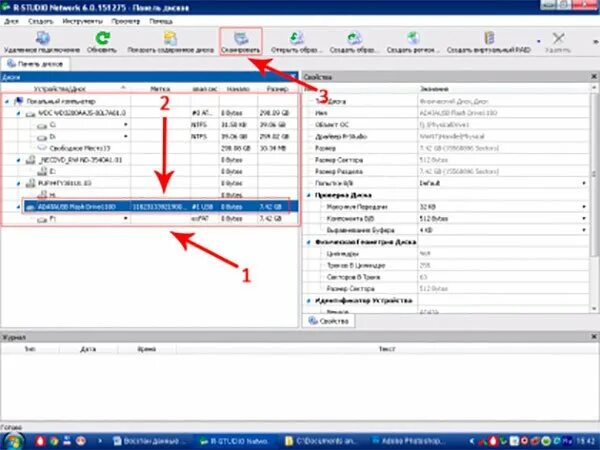Click the Открыть образ toolbar icon
The height and width of the screenshot is (450, 600).
click(x=297, y=38)
